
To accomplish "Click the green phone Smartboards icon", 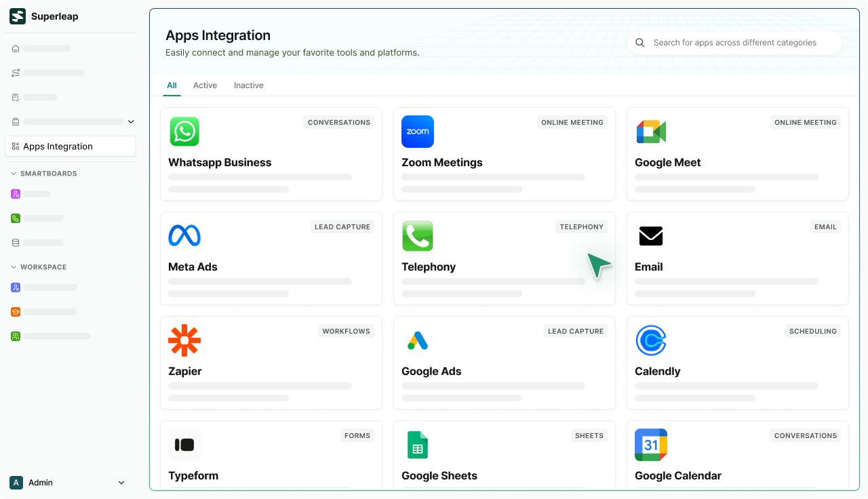I will click(x=16, y=218).
